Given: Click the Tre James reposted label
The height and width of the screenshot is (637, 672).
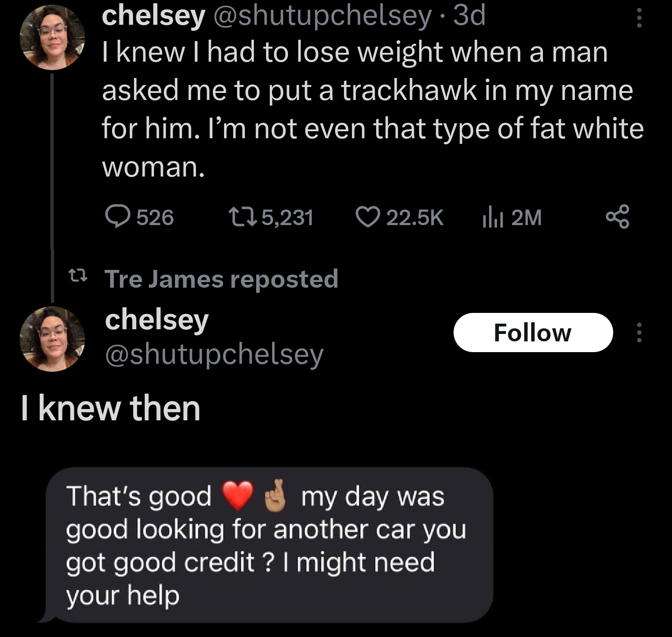Looking at the screenshot, I should click(221, 279).
